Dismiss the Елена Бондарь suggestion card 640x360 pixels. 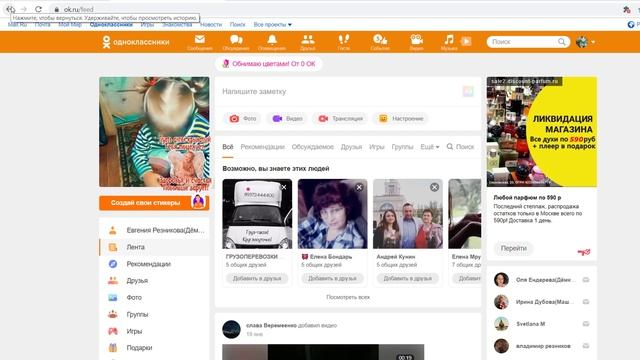[359, 187]
